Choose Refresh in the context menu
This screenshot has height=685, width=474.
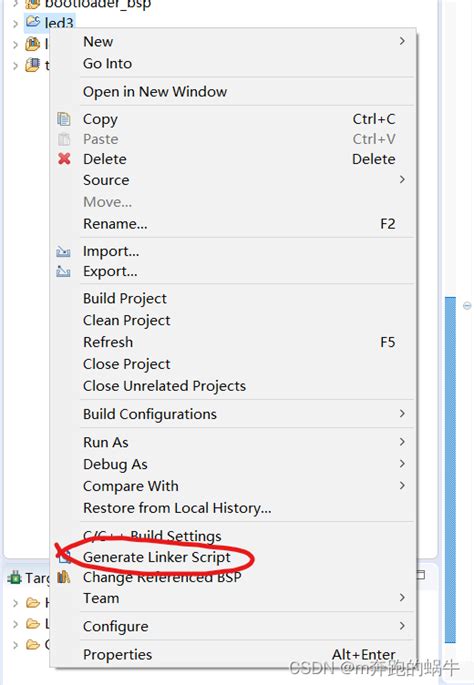tap(108, 342)
